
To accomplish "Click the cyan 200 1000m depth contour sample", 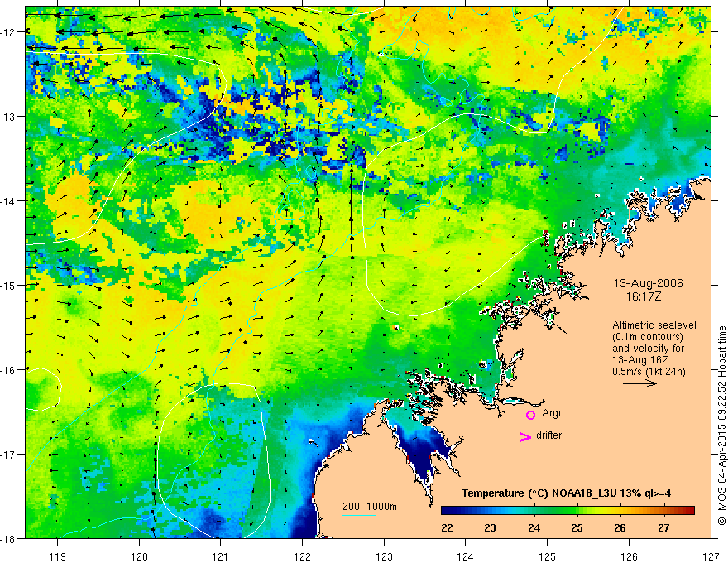I will pos(358,515).
